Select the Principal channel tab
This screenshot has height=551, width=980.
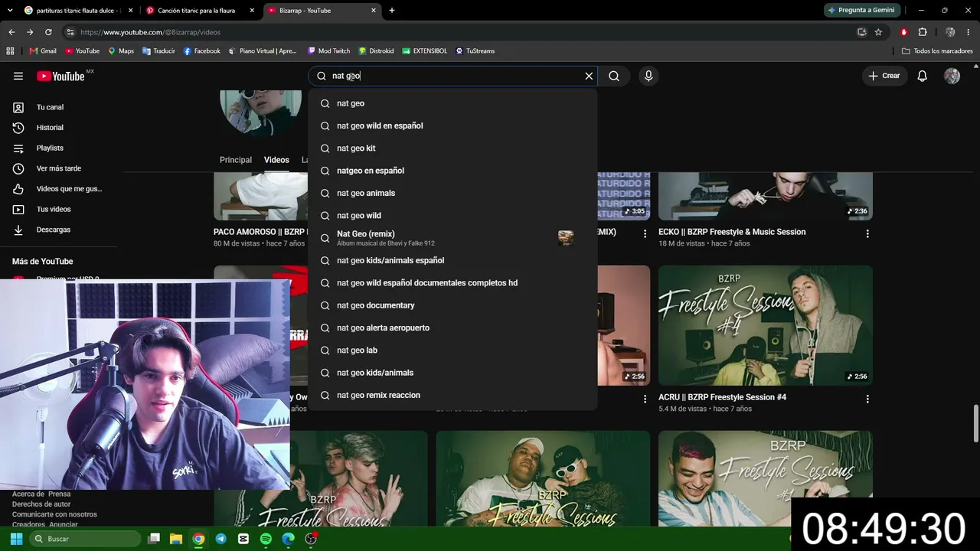pyautogui.click(x=236, y=160)
